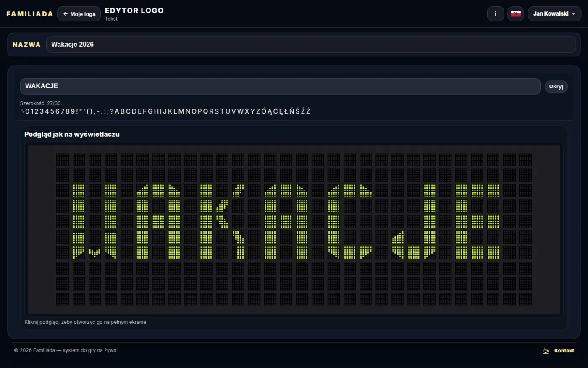The height and width of the screenshot is (368, 588).
Task: Click the coffee cup icon beside Kontakt
Action: click(546, 351)
